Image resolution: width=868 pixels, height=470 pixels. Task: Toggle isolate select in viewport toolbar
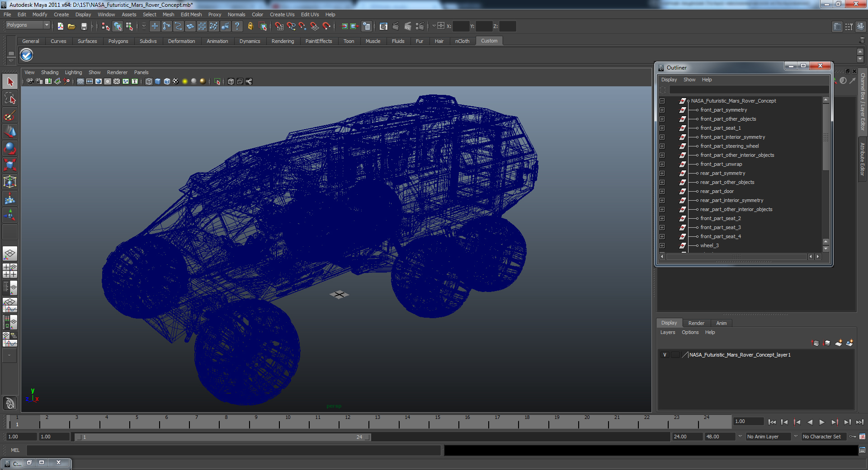point(217,81)
